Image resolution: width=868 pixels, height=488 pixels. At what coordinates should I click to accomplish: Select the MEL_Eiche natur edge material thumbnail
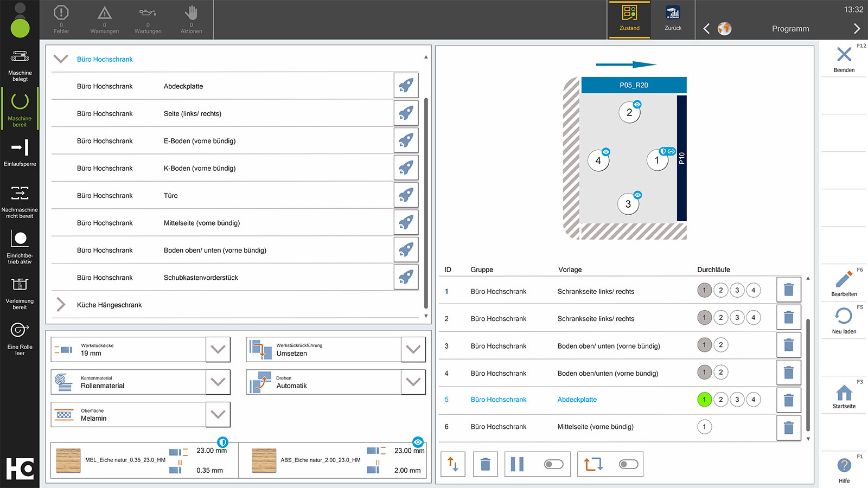(x=68, y=460)
